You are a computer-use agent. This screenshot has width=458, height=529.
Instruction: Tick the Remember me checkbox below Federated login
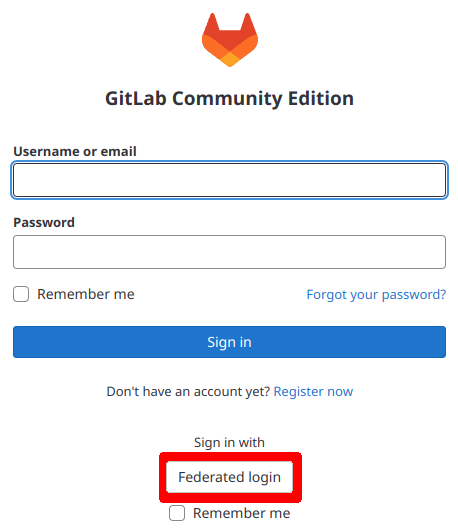click(177, 513)
